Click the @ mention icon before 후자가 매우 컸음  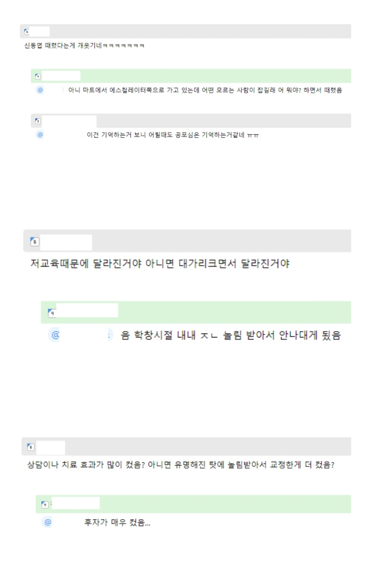(48, 522)
